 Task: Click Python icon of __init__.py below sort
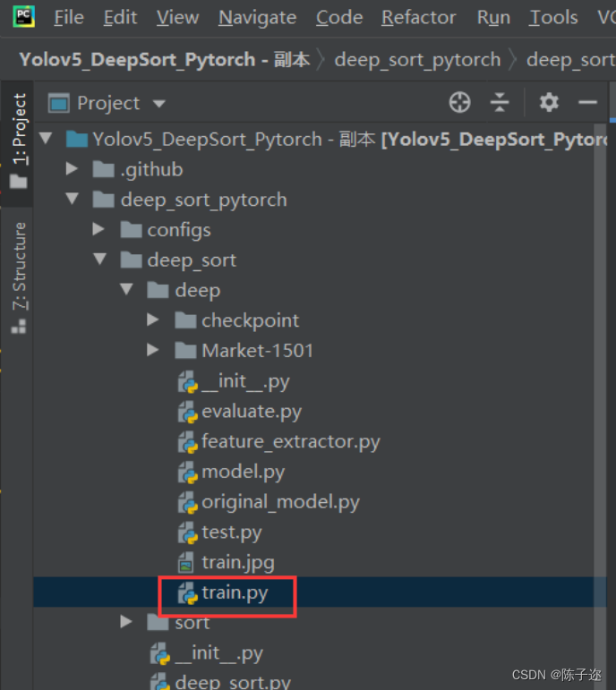click(x=160, y=653)
